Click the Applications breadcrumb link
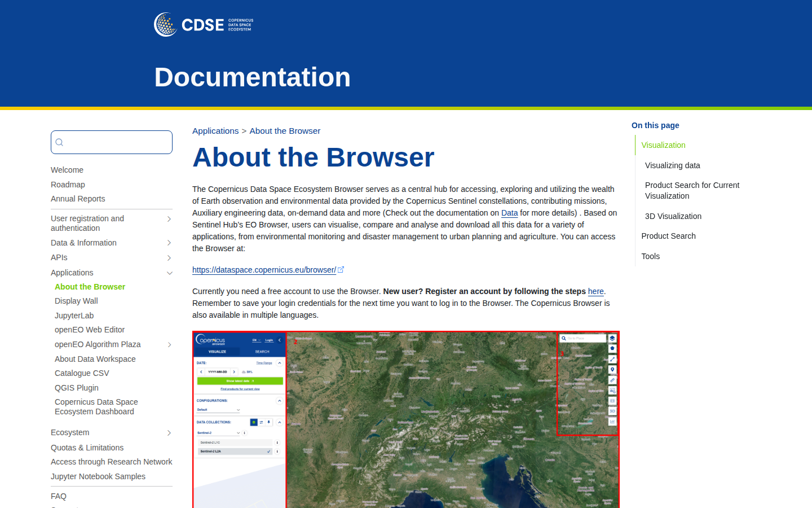This screenshot has width=812, height=508. click(x=215, y=131)
